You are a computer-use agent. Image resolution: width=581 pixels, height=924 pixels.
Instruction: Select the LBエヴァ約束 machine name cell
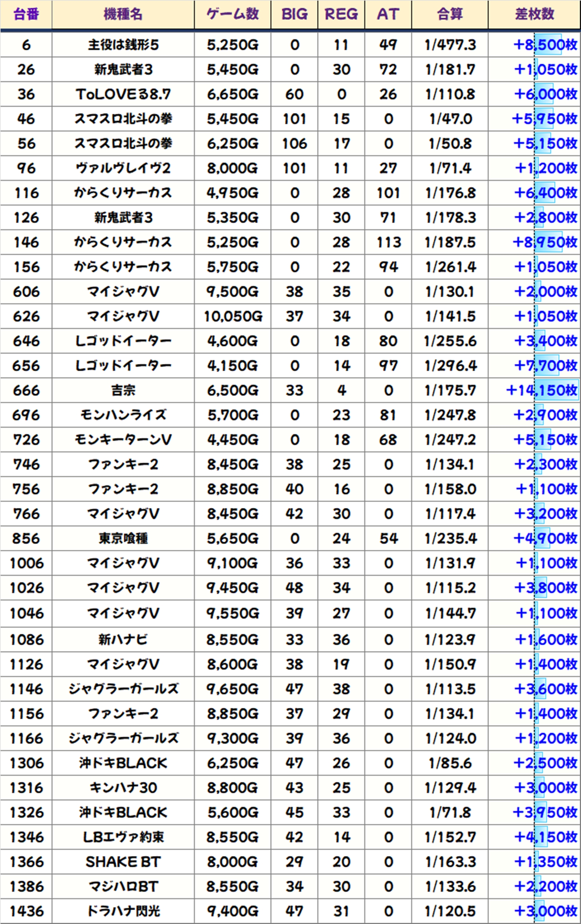pyautogui.click(x=123, y=837)
